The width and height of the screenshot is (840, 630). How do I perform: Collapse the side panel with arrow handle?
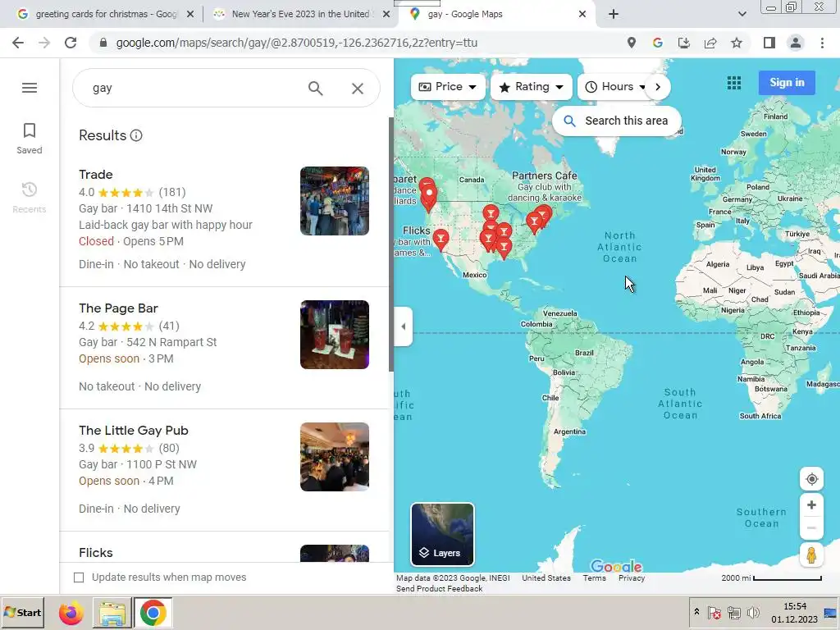(404, 326)
